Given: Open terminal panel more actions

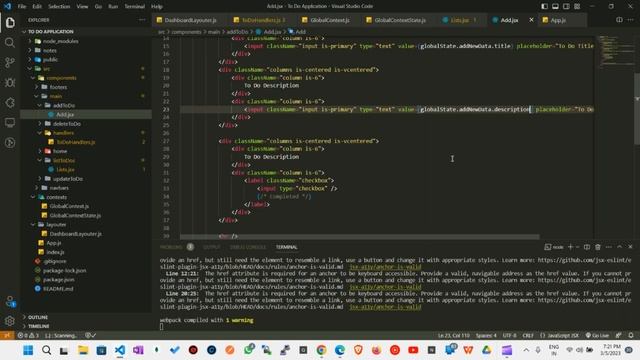Looking at the screenshot, I should 609,247.
